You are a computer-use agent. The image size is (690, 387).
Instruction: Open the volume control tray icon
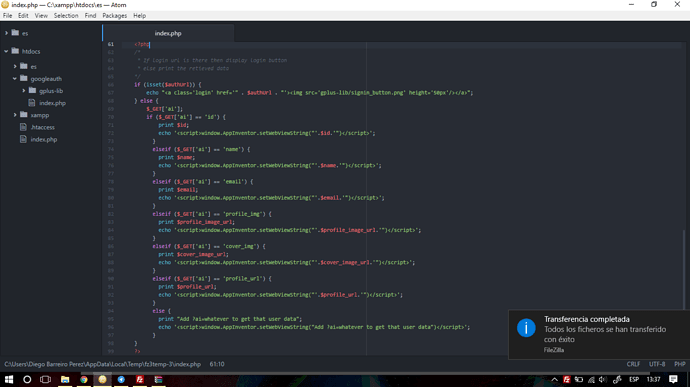(602, 380)
